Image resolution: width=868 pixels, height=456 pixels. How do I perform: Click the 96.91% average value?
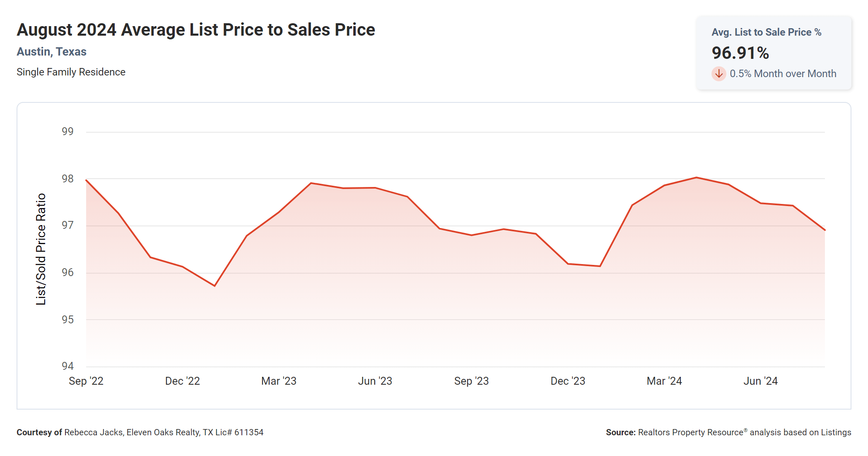740,53
